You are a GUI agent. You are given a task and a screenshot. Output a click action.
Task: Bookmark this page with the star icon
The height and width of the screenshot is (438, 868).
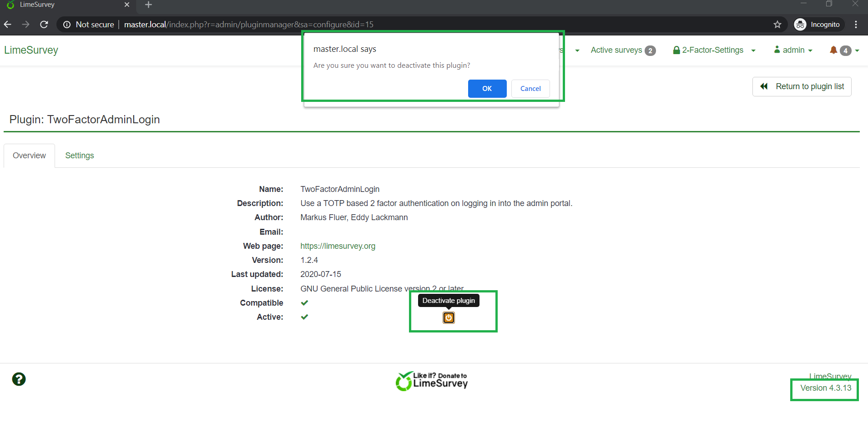point(777,25)
